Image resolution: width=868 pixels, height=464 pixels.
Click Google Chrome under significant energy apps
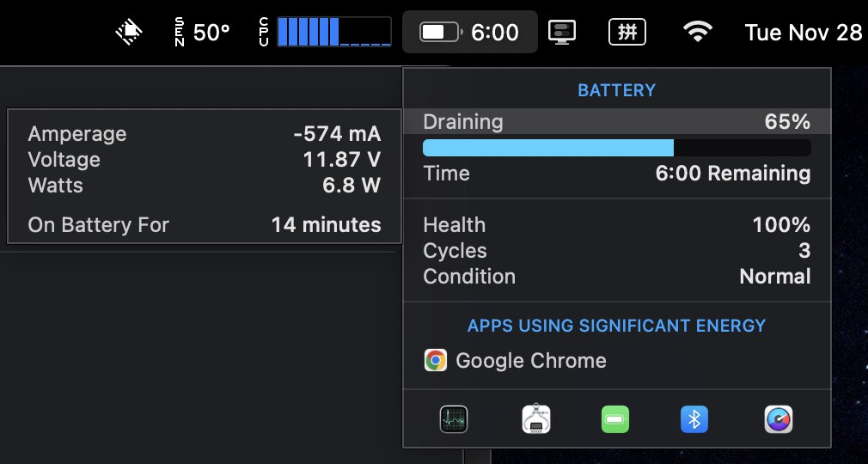[x=531, y=360]
